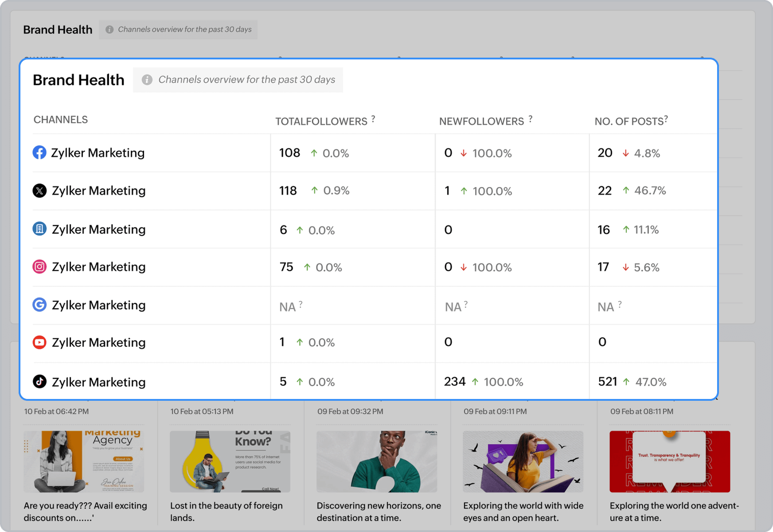
Task: Click the 'Discovering new horizons' post caption
Action: pyautogui.click(x=379, y=512)
